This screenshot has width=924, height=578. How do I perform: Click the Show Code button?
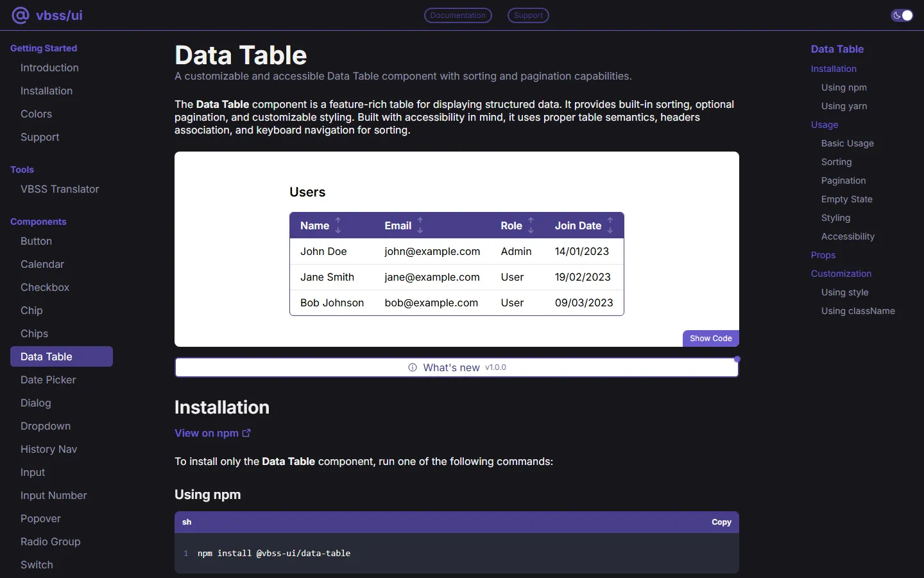(711, 338)
